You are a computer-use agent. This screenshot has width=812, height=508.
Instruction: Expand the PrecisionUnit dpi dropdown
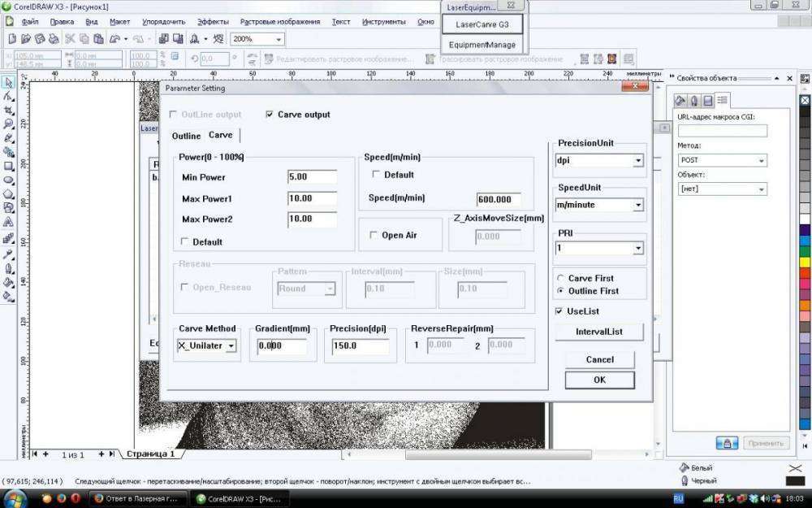pos(638,161)
